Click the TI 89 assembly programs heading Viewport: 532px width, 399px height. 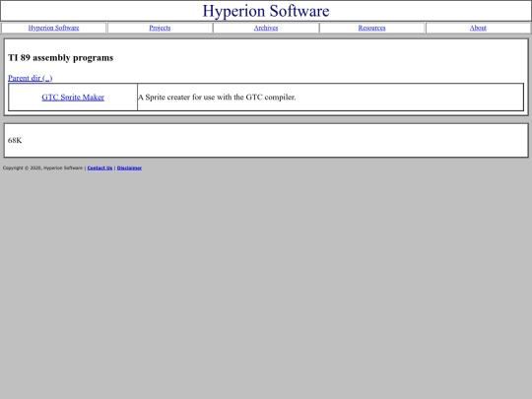click(61, 58)
